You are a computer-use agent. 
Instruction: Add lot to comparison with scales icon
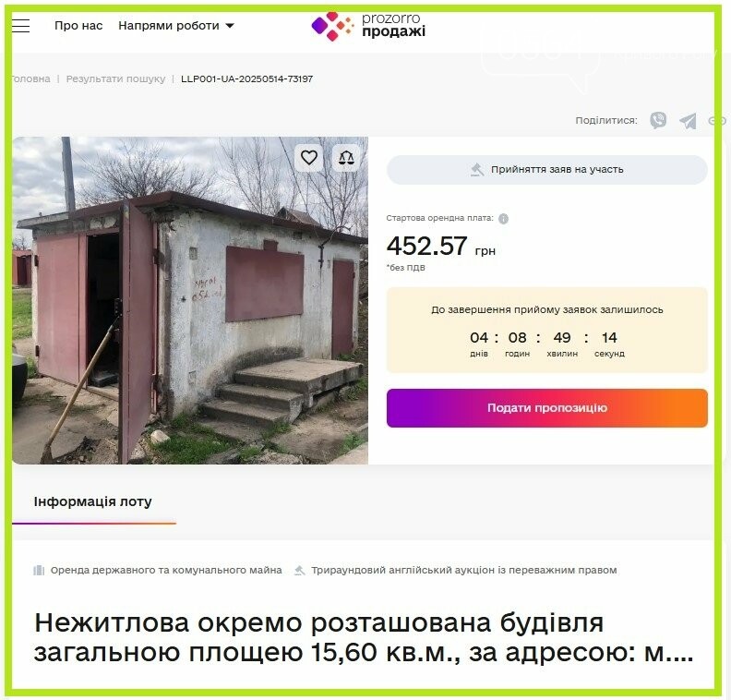346,158
